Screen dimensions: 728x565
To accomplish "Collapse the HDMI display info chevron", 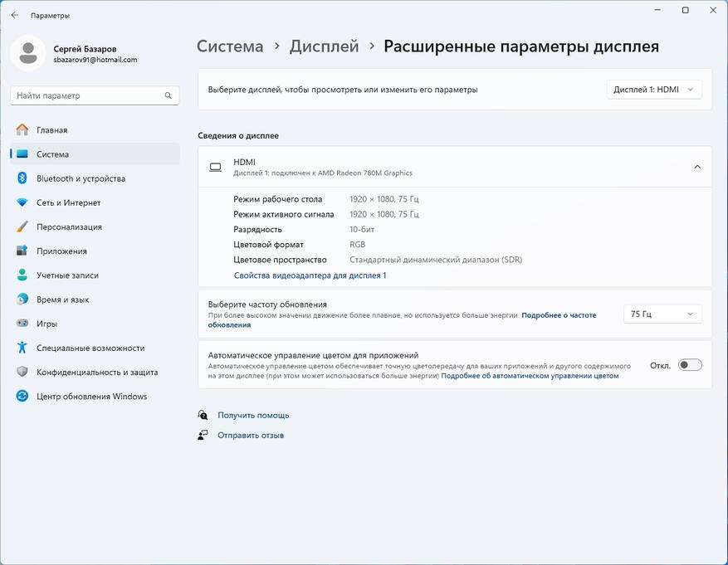I will coord(697,167).
